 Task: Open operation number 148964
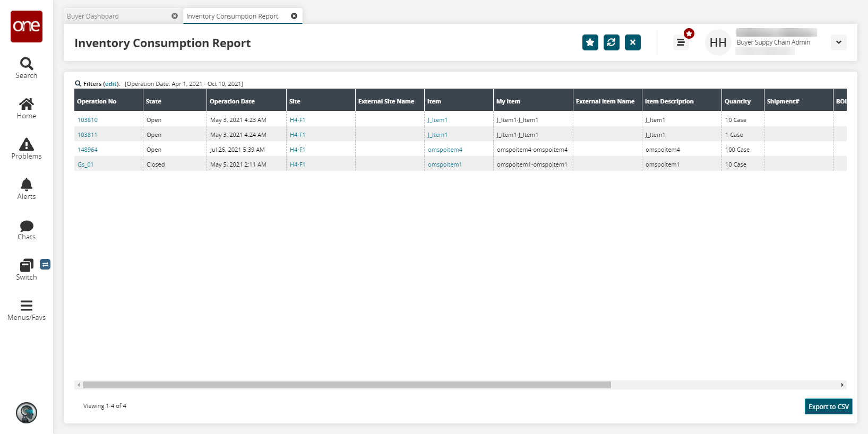coord(88,150)
